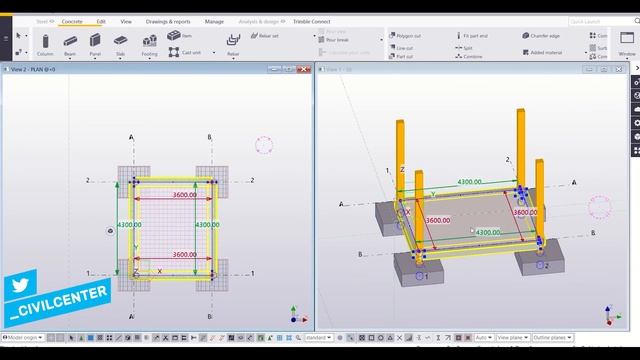The height and width of the screenshot is (360, 640).
Task: Toggle snap to end points square switch
Action: pos(371,338)
